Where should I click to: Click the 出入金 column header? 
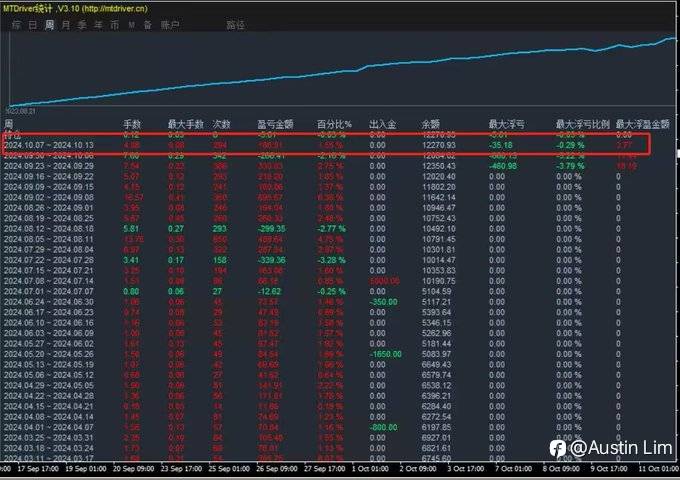[382, 124]
